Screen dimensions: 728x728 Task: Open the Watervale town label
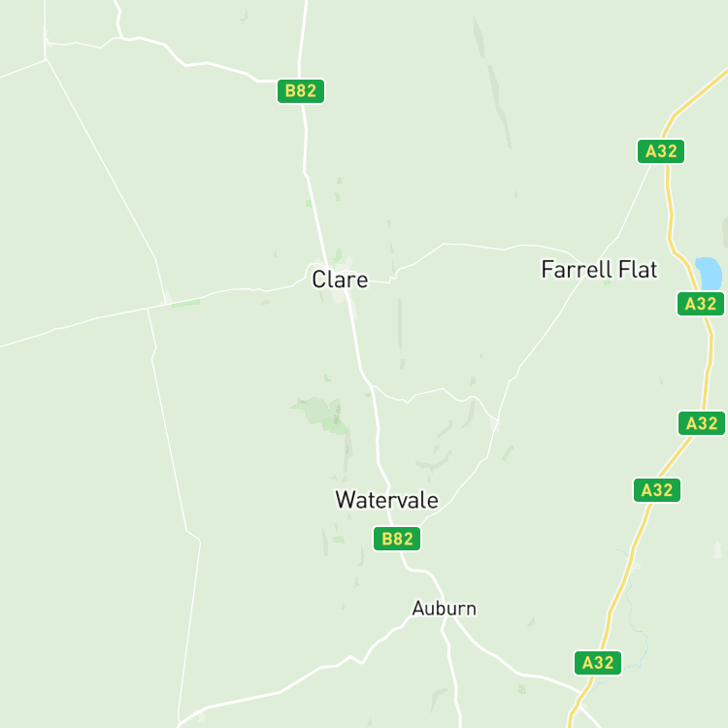(x=386, y=500)
